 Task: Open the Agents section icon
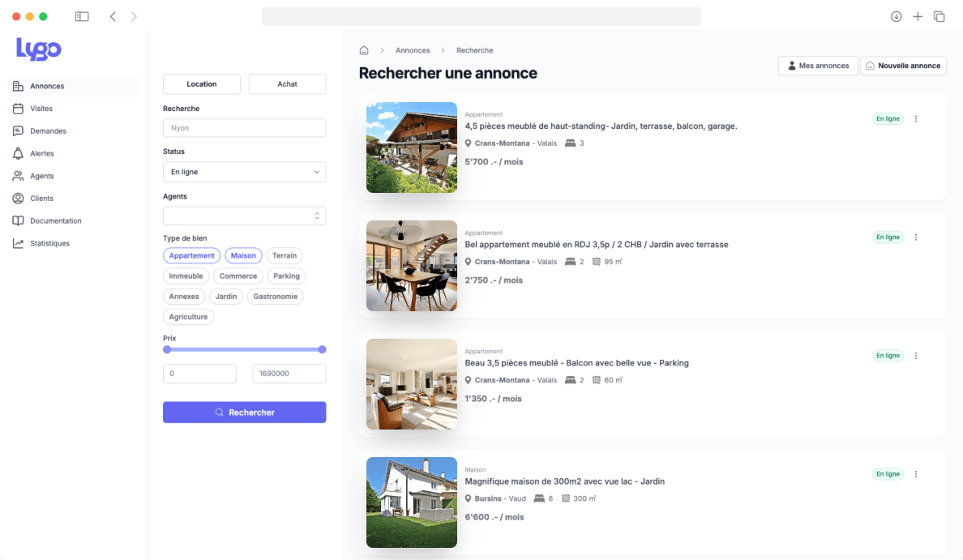[x=18, y=176]
